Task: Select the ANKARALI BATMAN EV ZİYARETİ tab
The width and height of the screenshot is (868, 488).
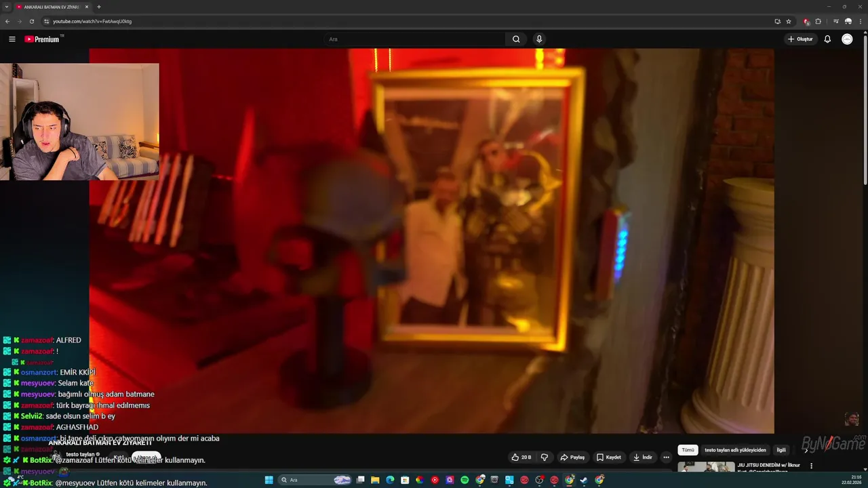Action: pos(52,7)
